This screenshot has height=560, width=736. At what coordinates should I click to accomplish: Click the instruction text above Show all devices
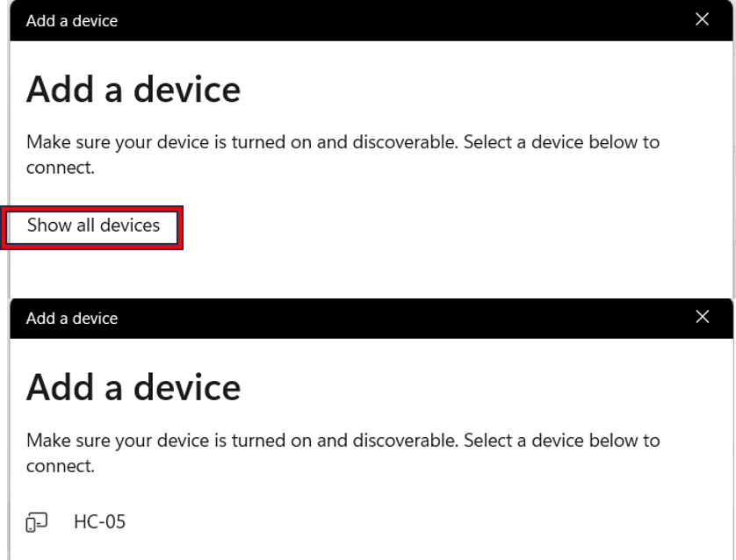(343, 142)
